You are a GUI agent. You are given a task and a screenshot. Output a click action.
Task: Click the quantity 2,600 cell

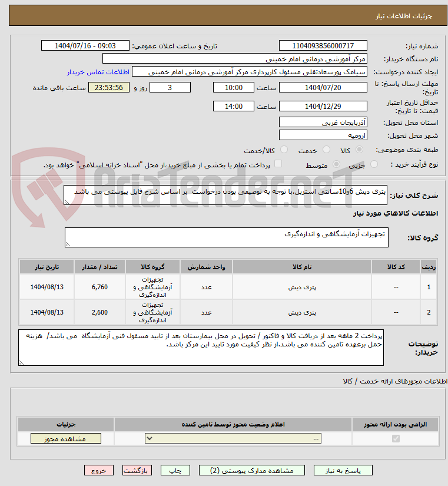click(x=99, y=312)
